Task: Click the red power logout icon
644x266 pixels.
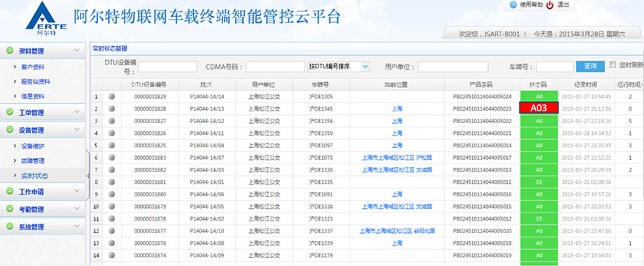Action: [550, 5]
